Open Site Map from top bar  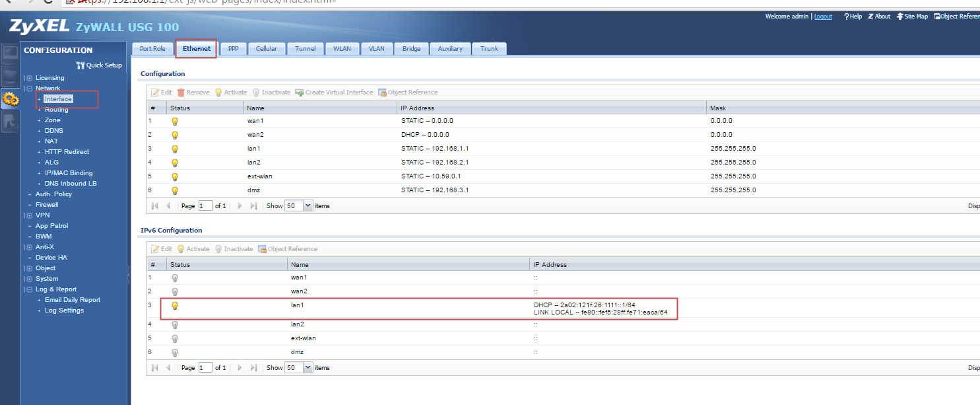913,17
